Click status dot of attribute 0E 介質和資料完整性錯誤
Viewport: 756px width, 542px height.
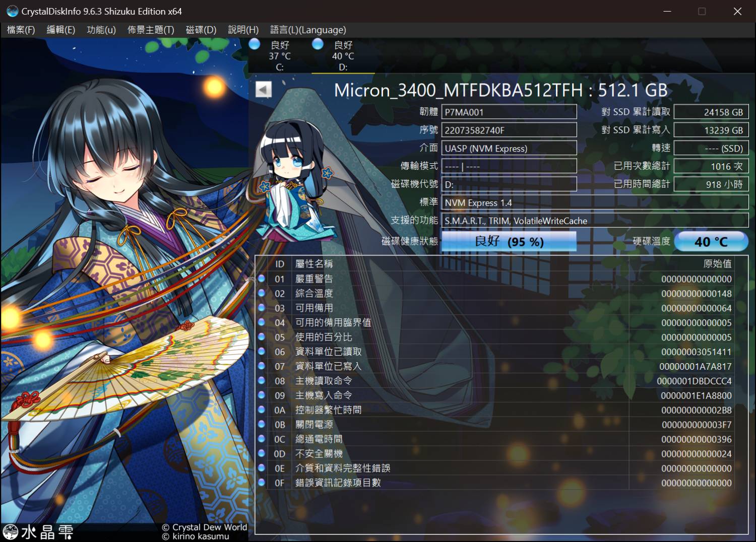[262, 468]
